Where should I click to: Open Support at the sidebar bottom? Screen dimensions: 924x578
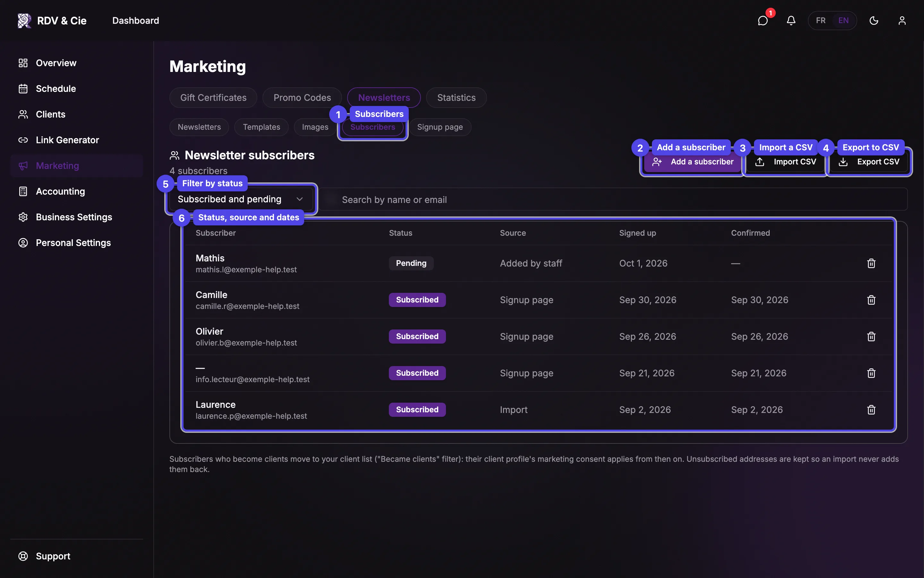76,556
